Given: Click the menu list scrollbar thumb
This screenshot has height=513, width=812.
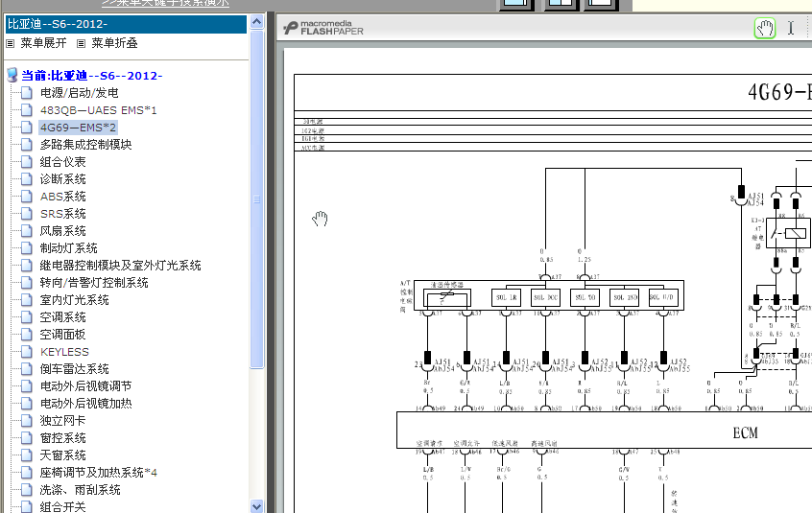Looking at the screenshot, I should (x=257, y=199).
